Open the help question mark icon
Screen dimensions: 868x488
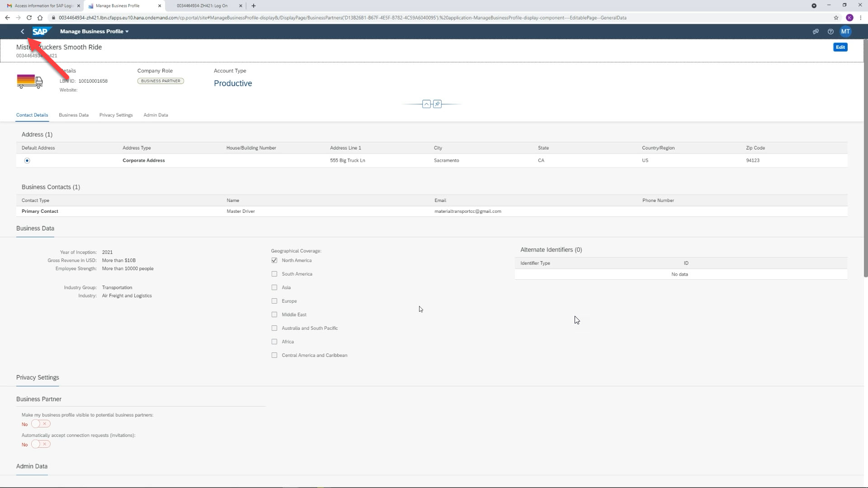tap(830, 32)
